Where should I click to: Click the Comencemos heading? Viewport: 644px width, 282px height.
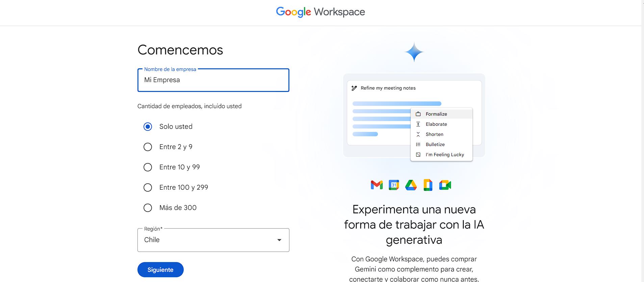coord(180,50)
